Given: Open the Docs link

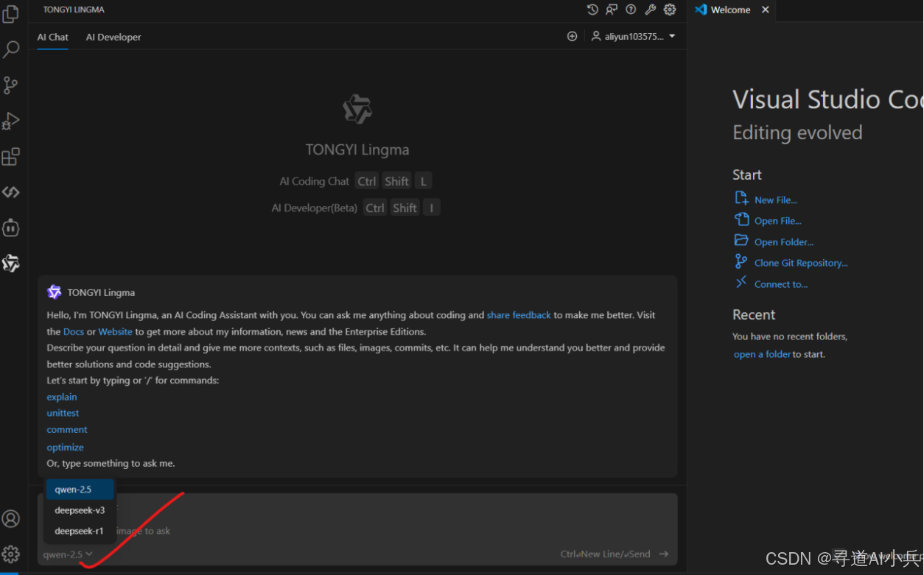Looking at the screenshot, I should 74,332.
